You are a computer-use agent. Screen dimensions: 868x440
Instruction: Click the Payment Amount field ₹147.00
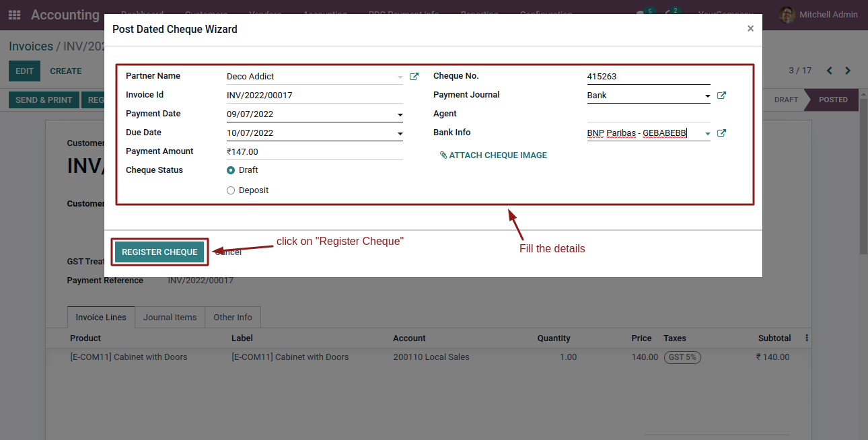tap(315, 152)
